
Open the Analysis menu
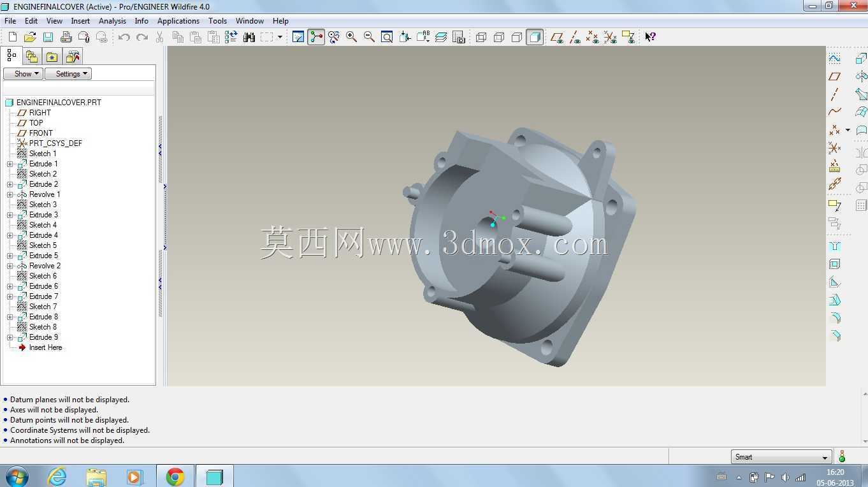[x=112, y=21]
